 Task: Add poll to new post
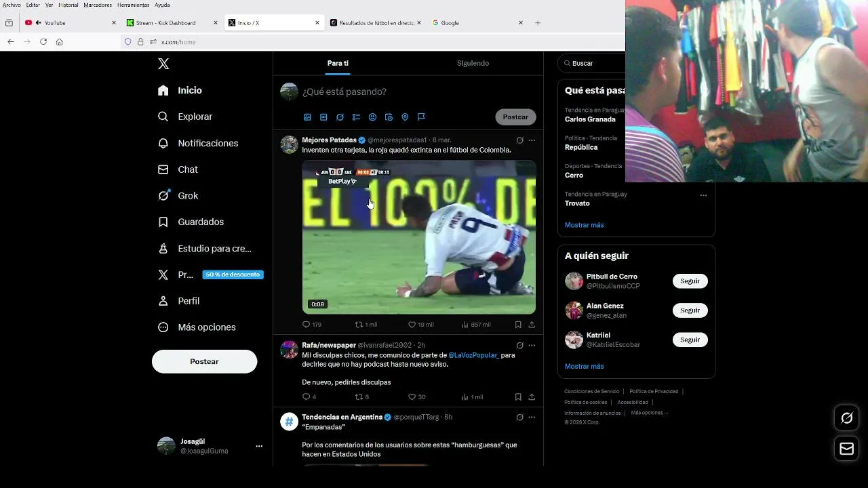coord(356,117)
